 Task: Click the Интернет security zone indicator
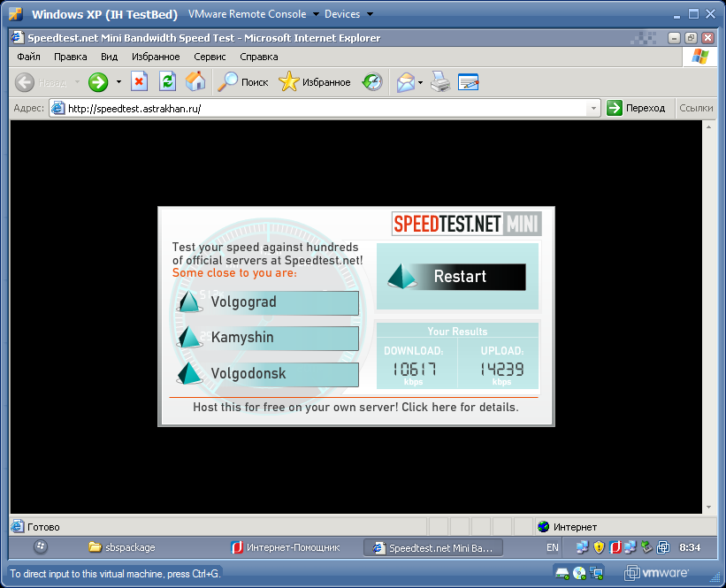[567, 527]
